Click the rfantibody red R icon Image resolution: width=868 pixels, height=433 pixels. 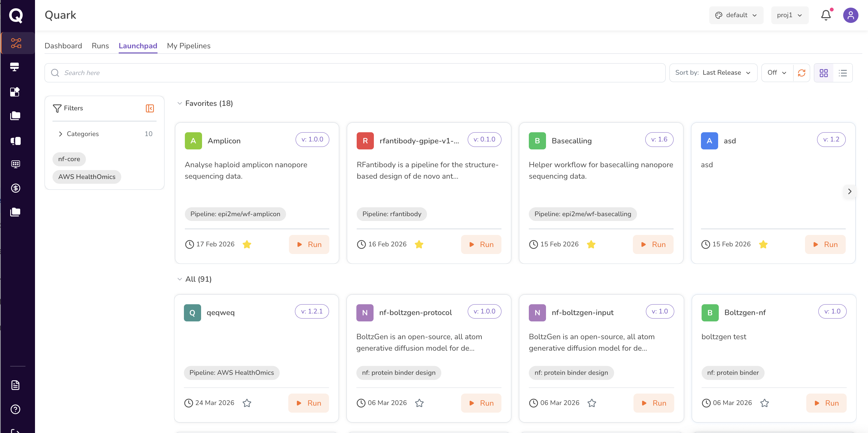point(365,141)
